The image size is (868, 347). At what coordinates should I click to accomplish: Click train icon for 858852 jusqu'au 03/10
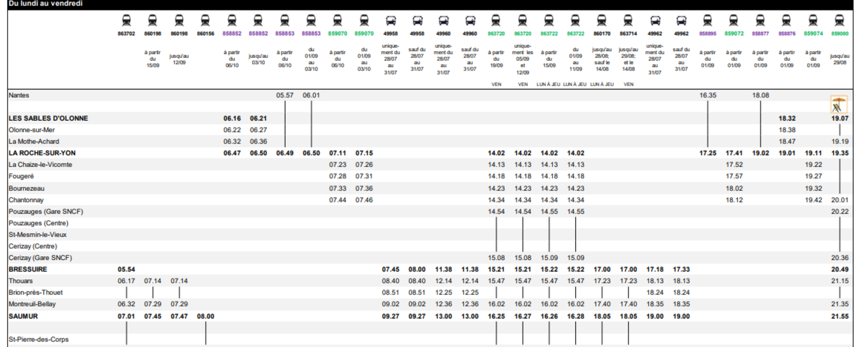point(258,20)
